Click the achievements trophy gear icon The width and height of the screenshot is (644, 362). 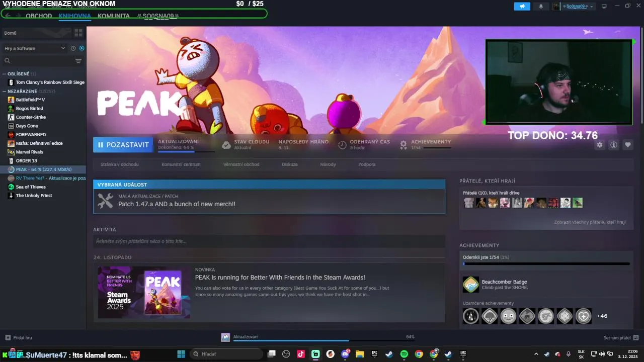pyautogui.click(x=403, y=145)
